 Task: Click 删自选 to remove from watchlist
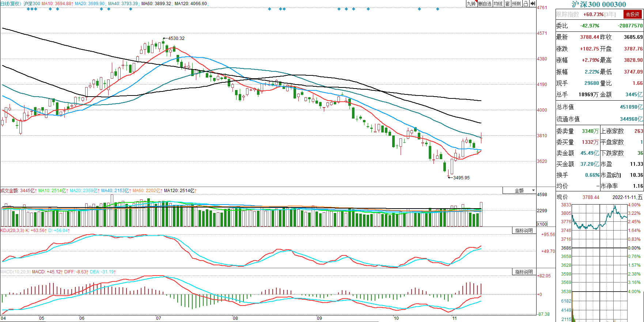(485, 4)
